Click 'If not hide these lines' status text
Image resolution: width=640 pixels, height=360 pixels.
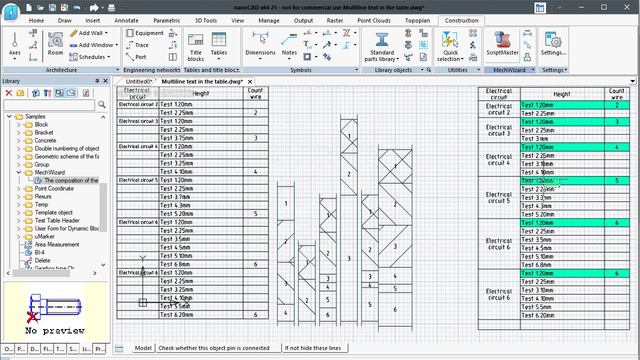(x=313, y=348)
